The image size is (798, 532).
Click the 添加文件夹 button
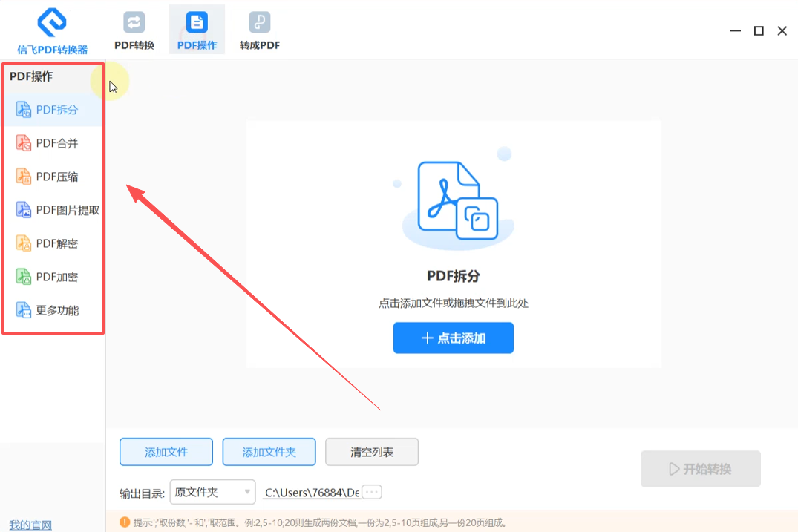point(269,452)
